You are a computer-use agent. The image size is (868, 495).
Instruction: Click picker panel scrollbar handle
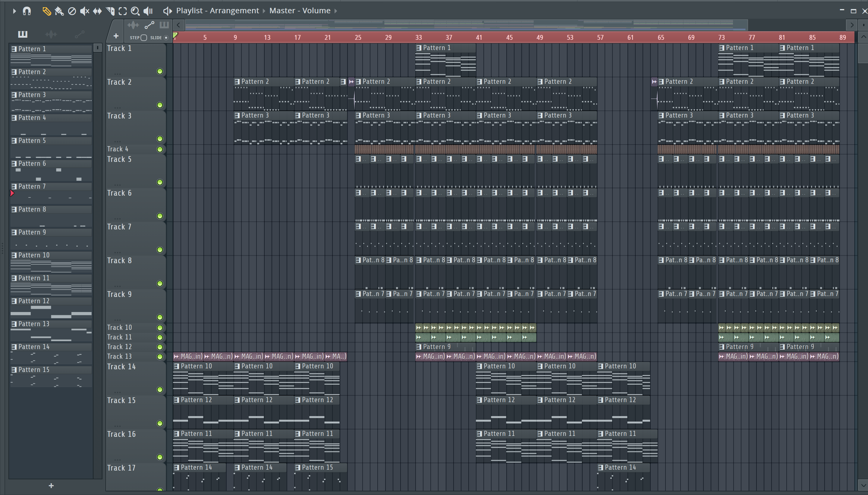point(98,48)
